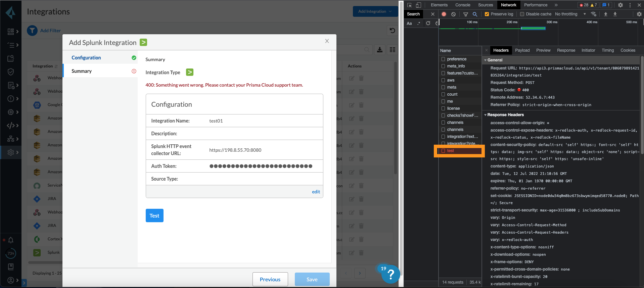Clear the network log
This screenshot has width=644, height=288.
[453, 14]
